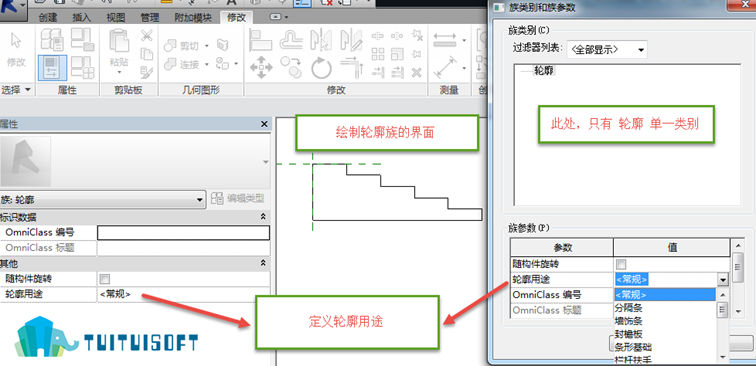Click the dropdown list scrollbar thumb

[x=722, y=310]
